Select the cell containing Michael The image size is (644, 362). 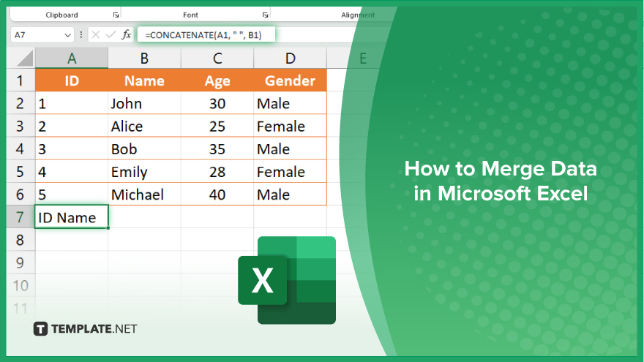coord(144,194)
